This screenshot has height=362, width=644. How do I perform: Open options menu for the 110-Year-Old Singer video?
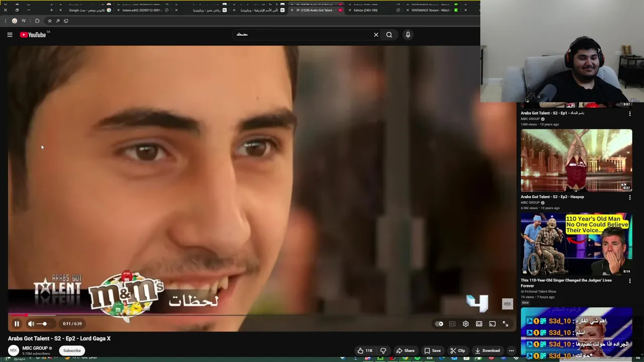629,281
